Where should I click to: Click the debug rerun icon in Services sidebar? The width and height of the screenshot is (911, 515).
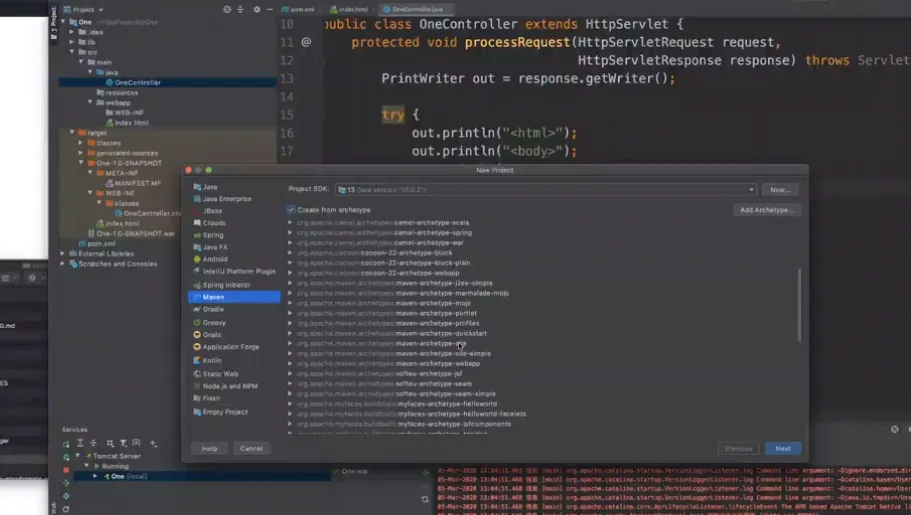[x=66, y=457]
